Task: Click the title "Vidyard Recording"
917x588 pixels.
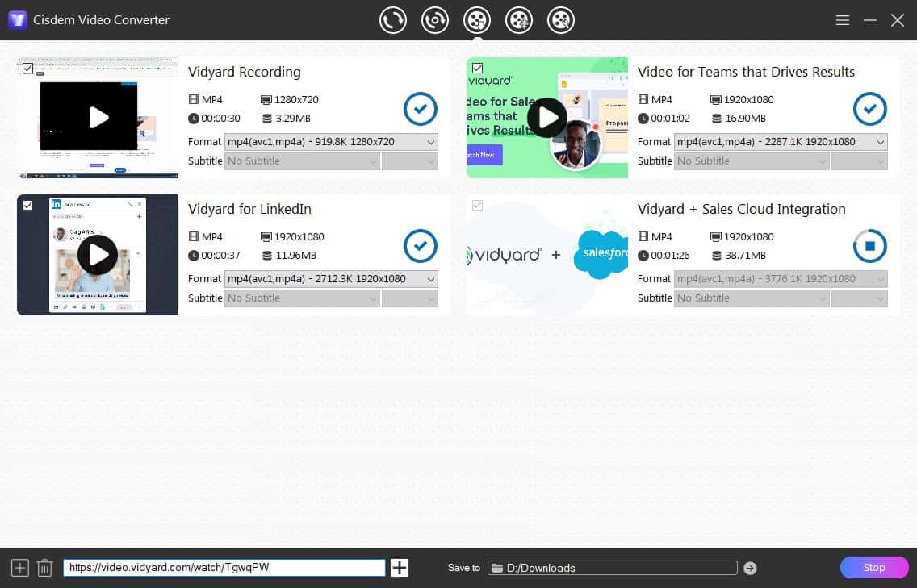Action: point(245,72)
